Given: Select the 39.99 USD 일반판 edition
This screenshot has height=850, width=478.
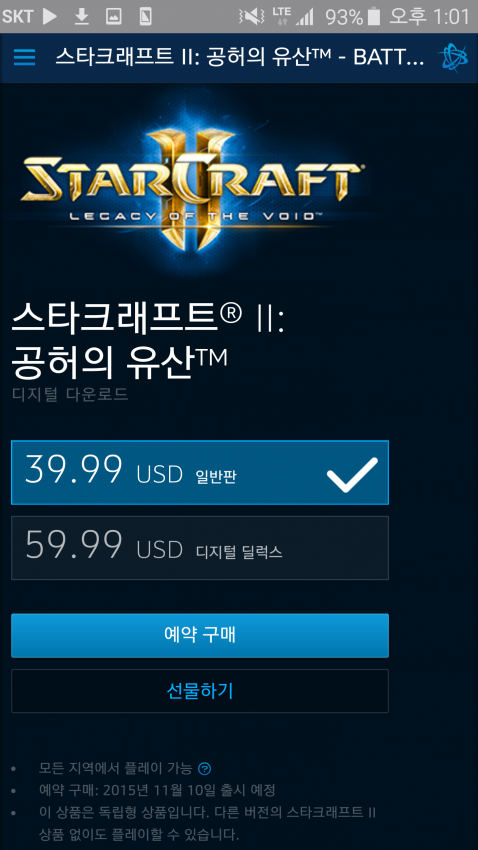Looking at the screenshot, I should (200, 472).
